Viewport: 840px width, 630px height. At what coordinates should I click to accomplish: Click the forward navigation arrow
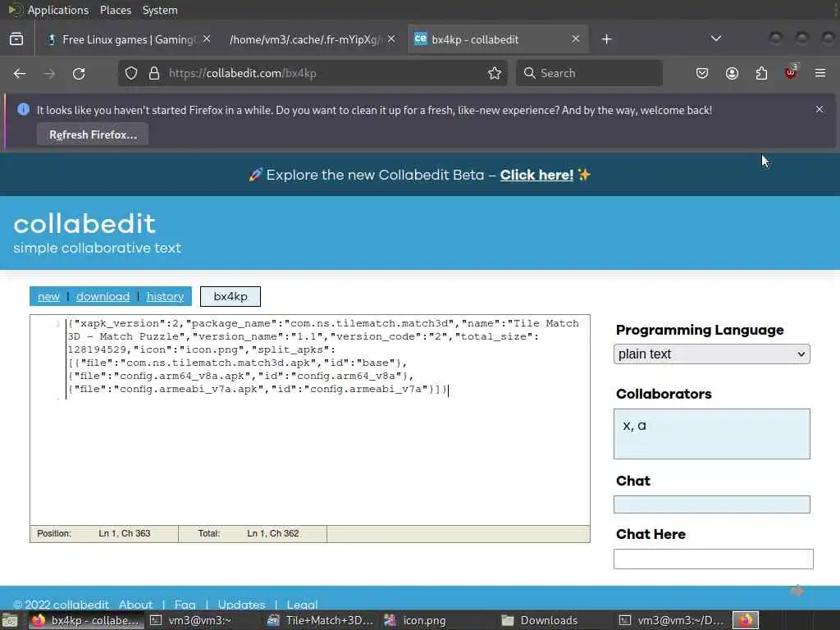coord(49,73)
